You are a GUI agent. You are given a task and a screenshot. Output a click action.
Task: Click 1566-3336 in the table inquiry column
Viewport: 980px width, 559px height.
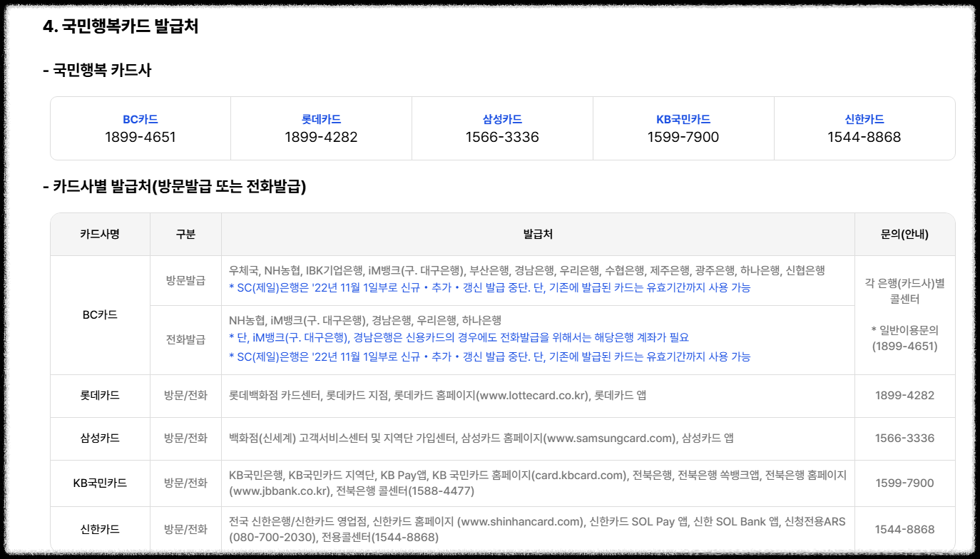(904, 438)
